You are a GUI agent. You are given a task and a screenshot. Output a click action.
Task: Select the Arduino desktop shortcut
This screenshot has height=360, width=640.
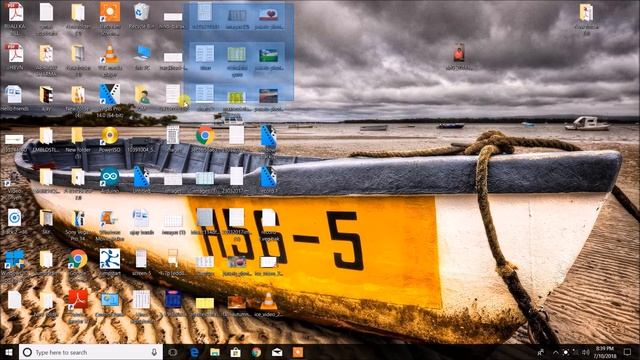[x=109, y=180]
